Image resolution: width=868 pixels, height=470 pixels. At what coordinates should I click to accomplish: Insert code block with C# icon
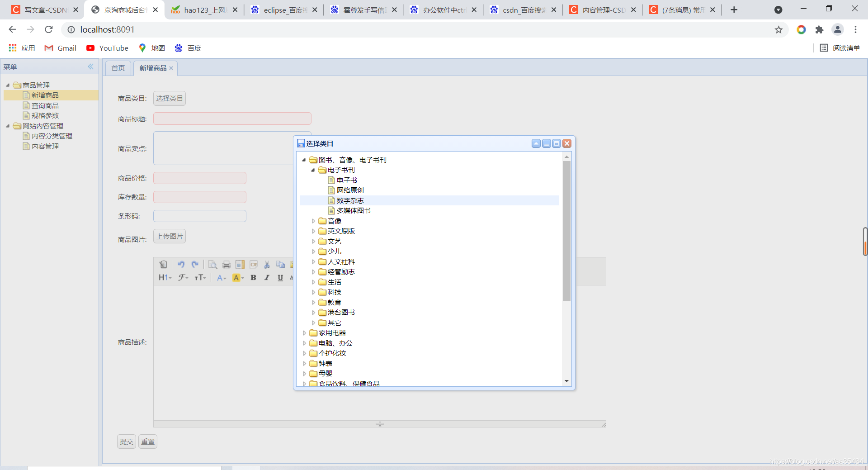(x=254, y=265)
